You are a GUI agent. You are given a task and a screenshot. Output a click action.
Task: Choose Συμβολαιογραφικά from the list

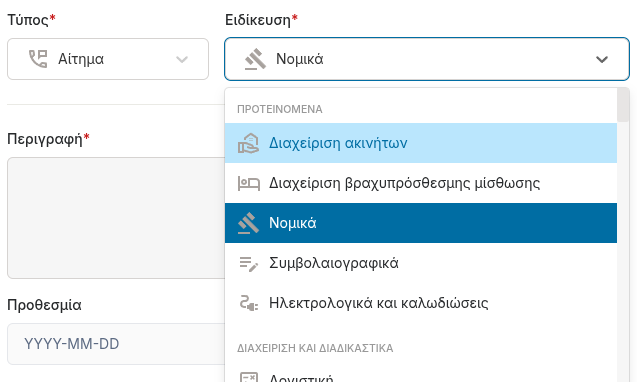(421, 263)
